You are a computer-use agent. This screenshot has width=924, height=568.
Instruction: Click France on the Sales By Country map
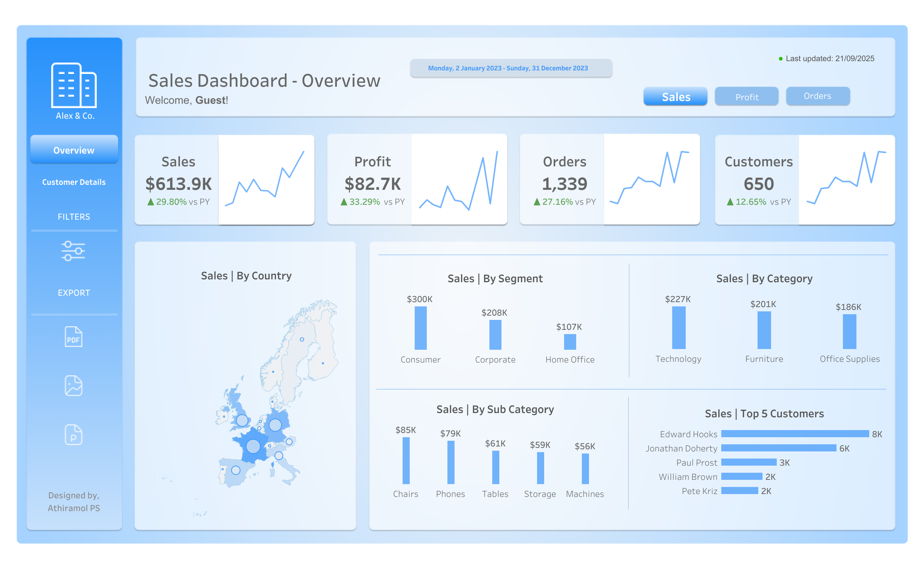coord(253,446)
